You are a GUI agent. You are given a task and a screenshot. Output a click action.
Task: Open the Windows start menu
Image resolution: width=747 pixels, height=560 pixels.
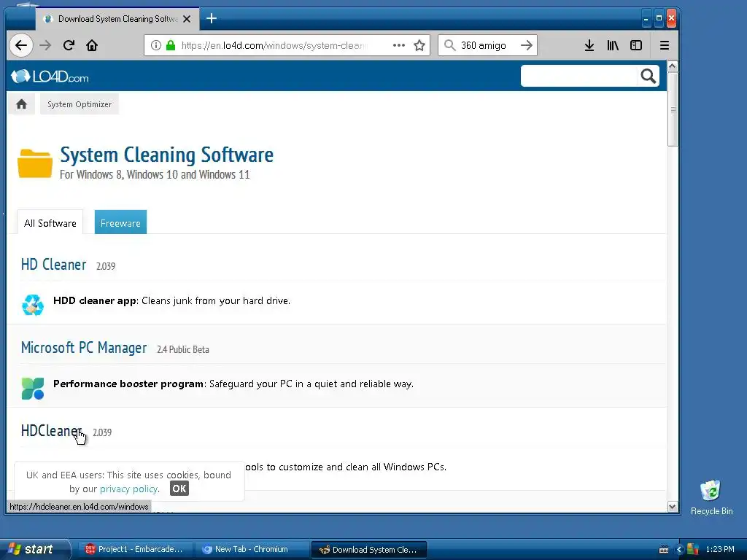(x=35, y=549)
